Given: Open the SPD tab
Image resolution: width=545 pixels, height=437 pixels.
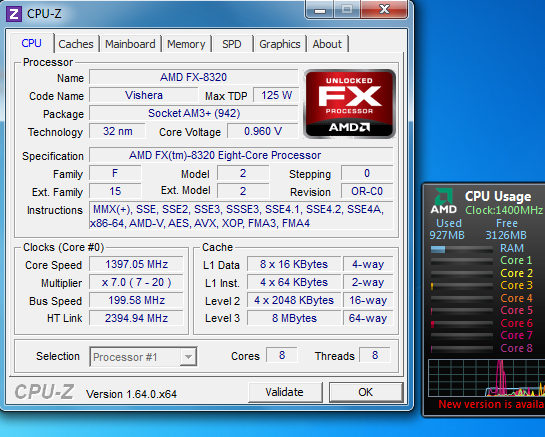Looking at the screenshot, I should tap(232, 44).
